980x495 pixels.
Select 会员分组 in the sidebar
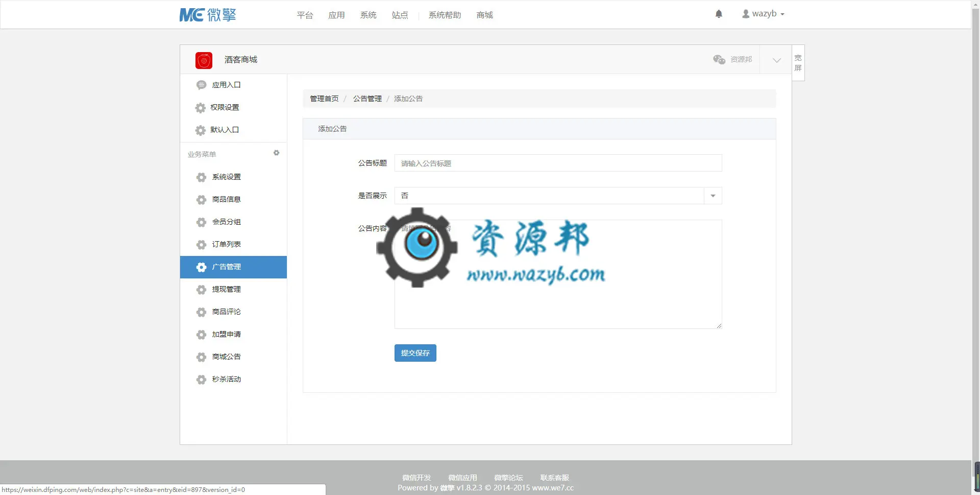[x=233, y=222]
